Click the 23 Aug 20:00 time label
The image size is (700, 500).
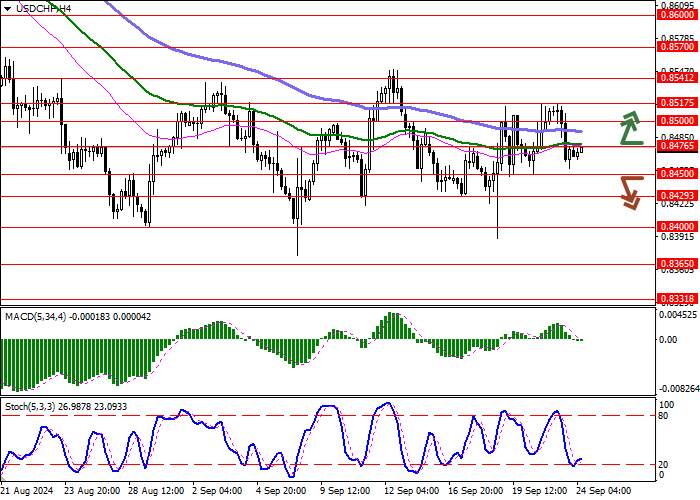[x=92, y=491]
